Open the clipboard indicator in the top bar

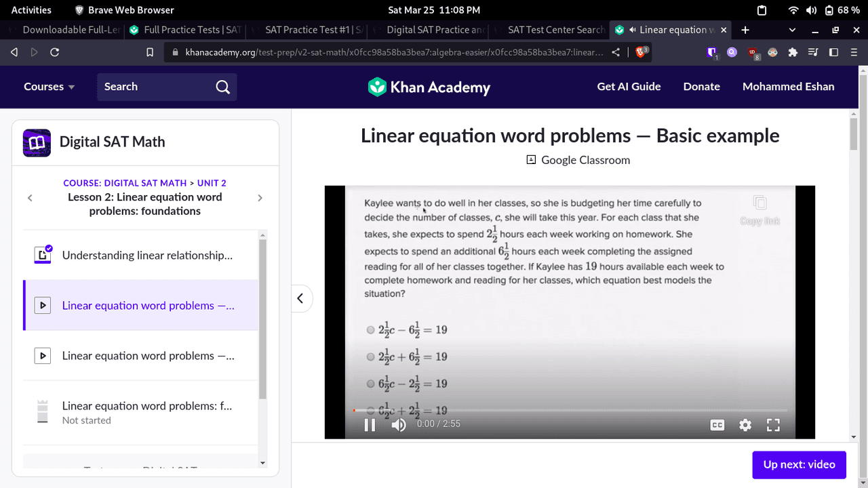tap(762, 10)
